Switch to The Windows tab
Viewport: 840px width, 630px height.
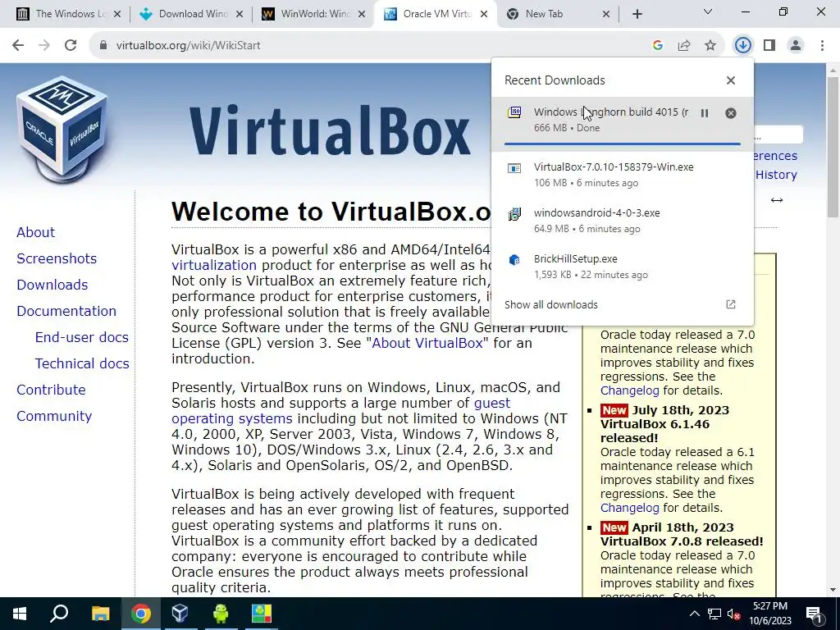coord(67,14)
